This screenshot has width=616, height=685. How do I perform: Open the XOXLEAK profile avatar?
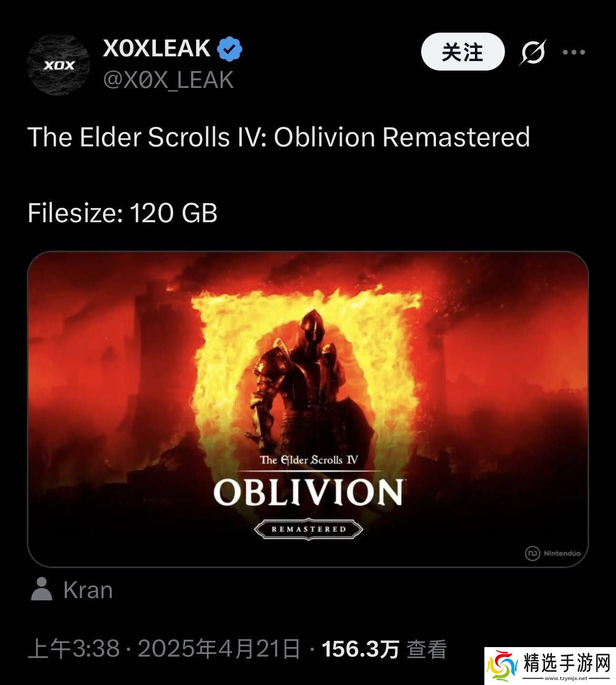[58, 65]
